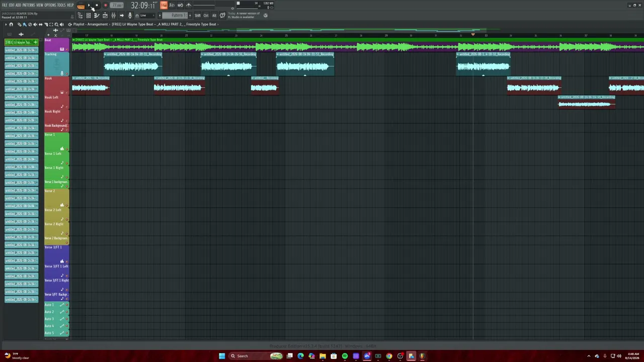Mute the Hook track
Screen dimensions: 644x362
tap(67, 93)
